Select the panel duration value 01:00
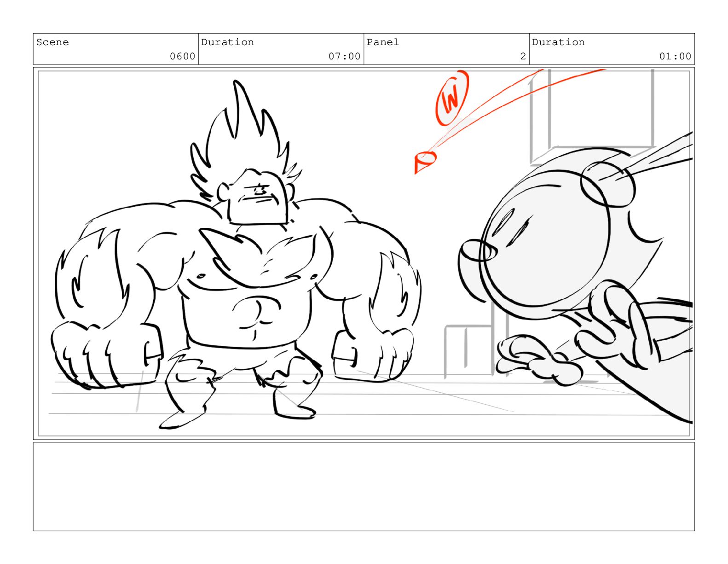728x564 pixels. click(x=676, y=56)
